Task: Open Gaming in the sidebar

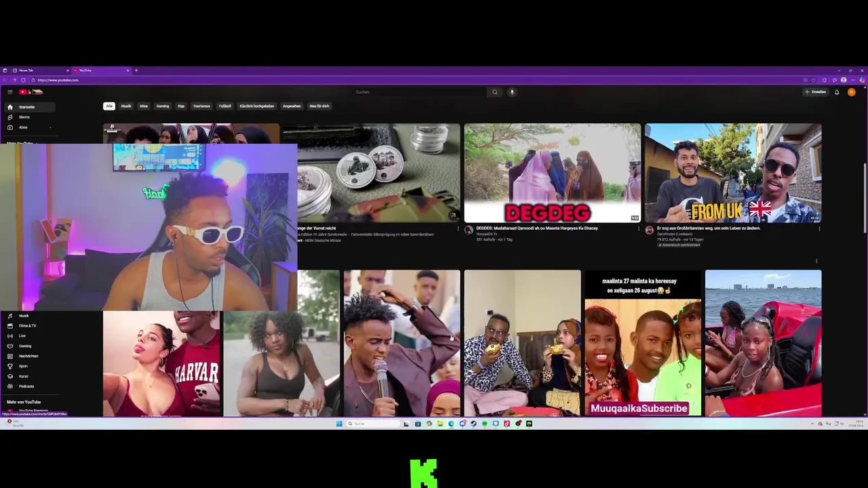Action: click(x=28, y=346)
